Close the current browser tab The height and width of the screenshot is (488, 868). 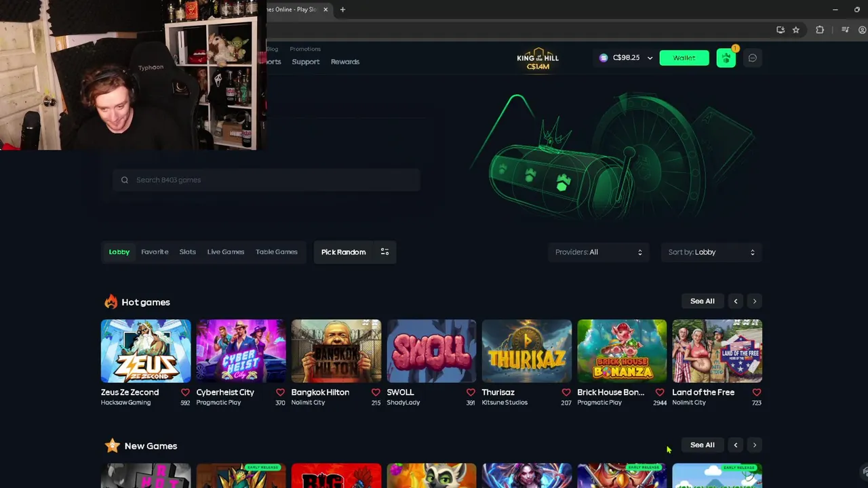click(x=325, y=9)
